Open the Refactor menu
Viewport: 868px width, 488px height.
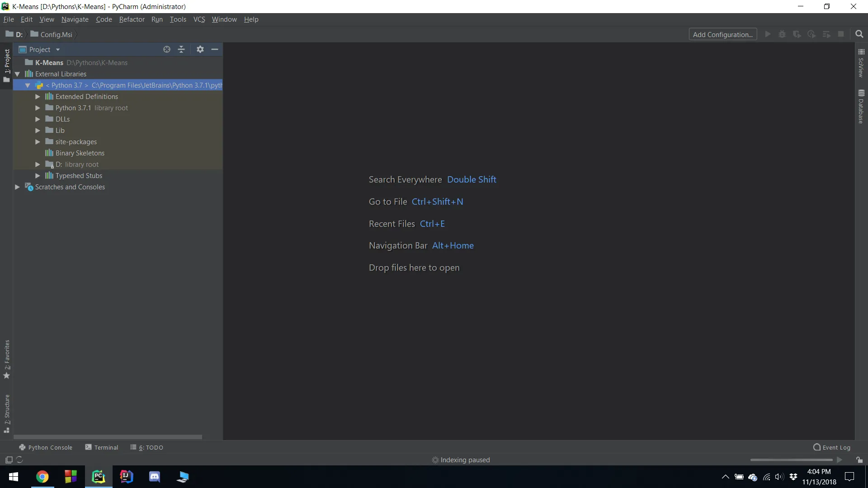point(132,19)
